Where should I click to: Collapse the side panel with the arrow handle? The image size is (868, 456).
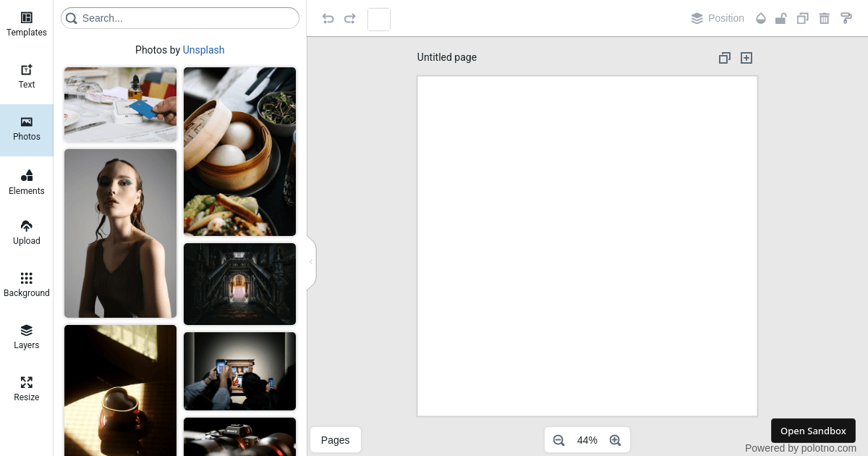pyautogui.click(x=311, y=262)
